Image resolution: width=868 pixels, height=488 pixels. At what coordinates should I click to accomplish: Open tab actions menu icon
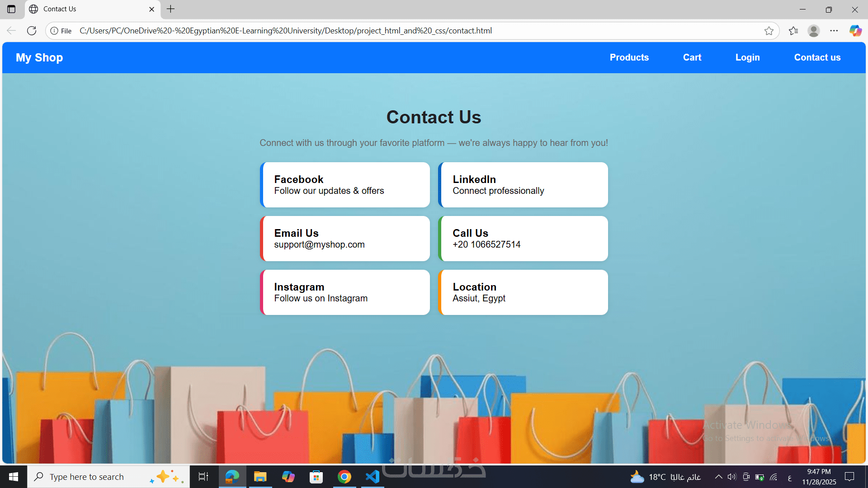coord(11,9)
